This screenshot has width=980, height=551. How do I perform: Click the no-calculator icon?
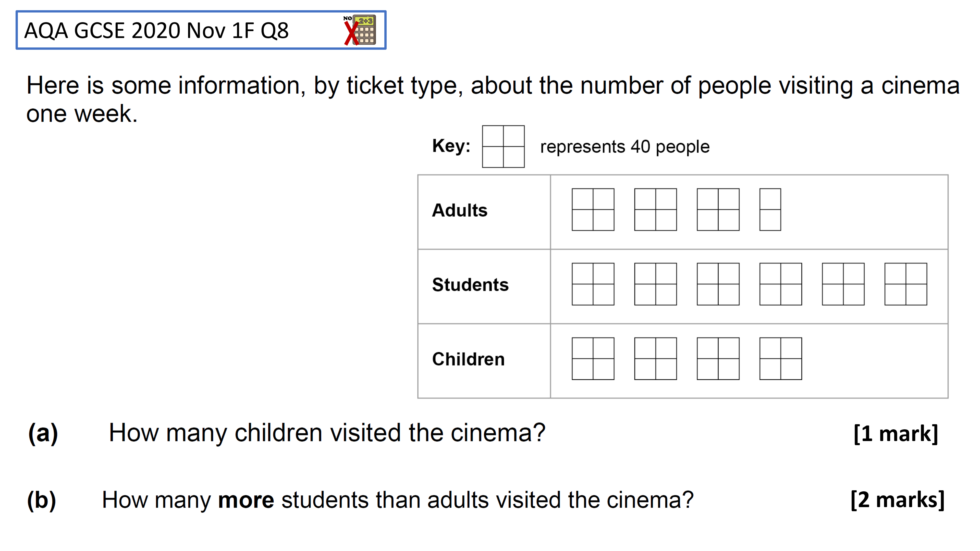coord(360,30)
